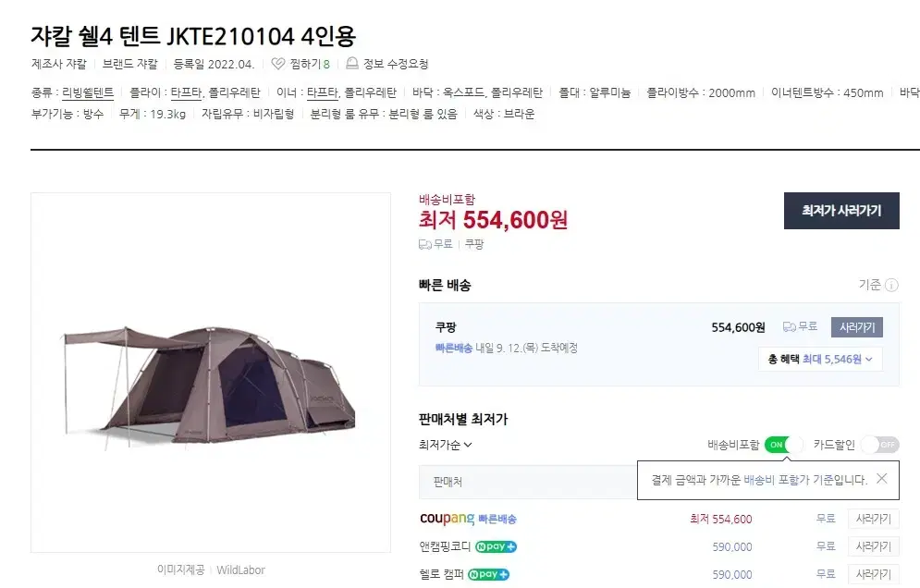Open the 리빙쉘텐트 category link
This screenshot has width=920, height=588.
coord(88,92)
